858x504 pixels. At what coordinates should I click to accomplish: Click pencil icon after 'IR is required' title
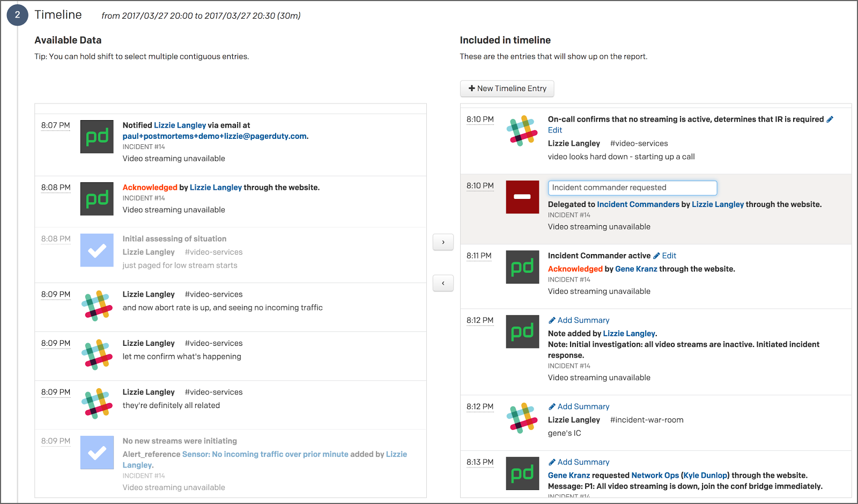[830, 120]
